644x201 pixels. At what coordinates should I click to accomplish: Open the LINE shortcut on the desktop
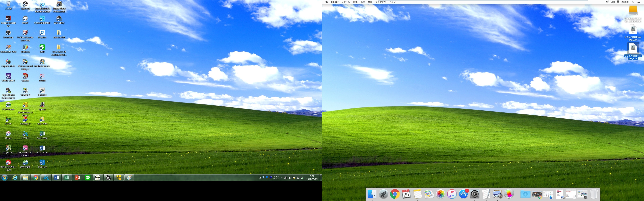42,49
